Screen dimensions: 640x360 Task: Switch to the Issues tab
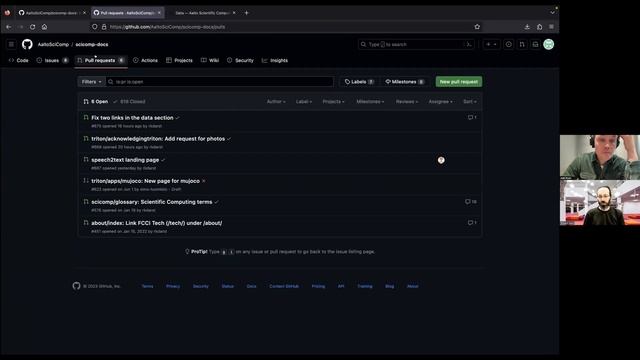coord(52,60)
